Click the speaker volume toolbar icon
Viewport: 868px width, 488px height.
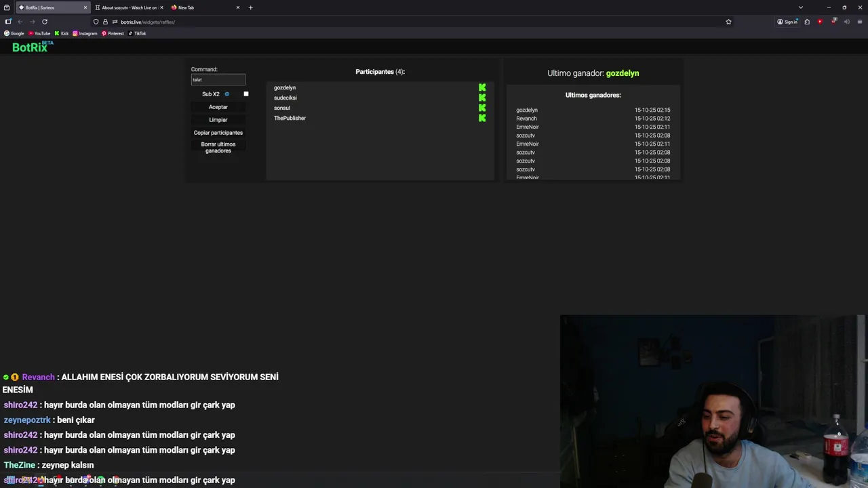pyautogui.click(x=847, y=22)
